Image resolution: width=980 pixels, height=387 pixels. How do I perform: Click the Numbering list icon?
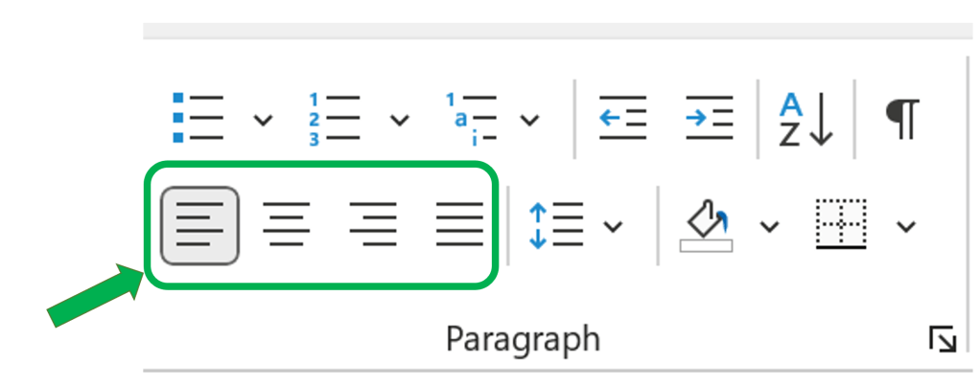(335, 118)
